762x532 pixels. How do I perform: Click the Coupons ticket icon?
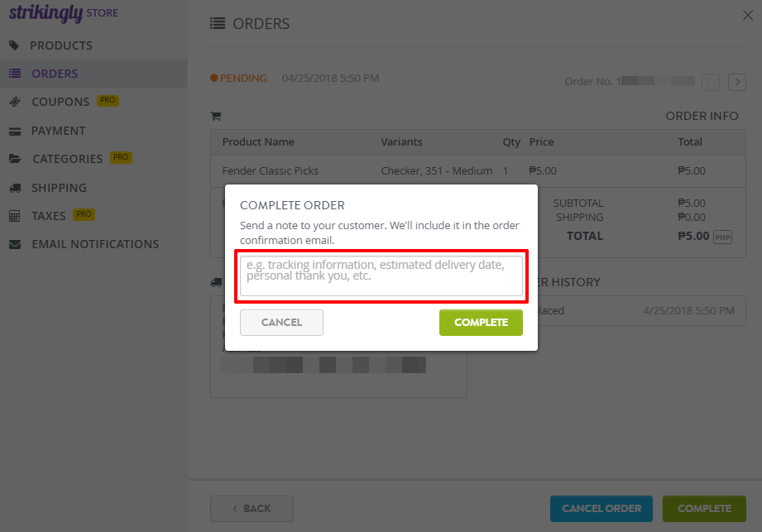(15, 102)
